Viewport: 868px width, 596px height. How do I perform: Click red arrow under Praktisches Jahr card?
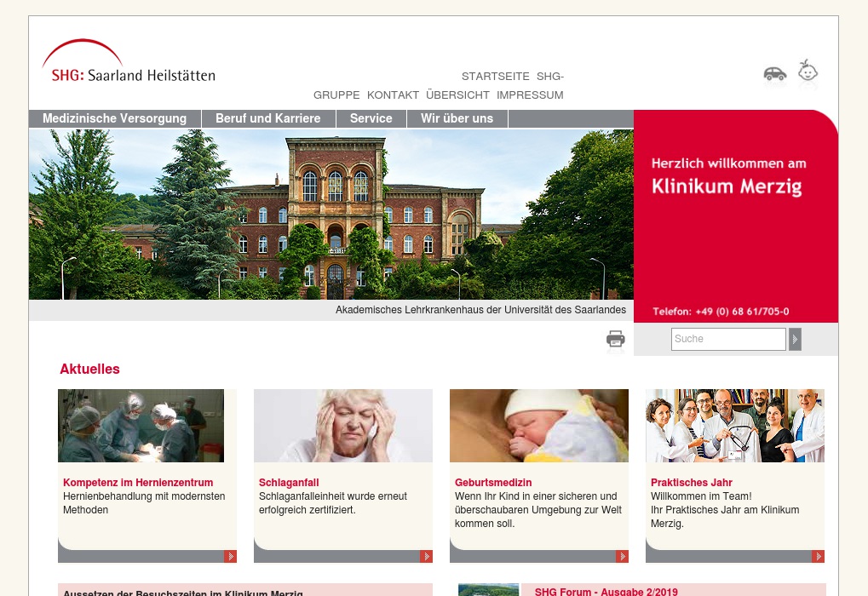[818, 557]
